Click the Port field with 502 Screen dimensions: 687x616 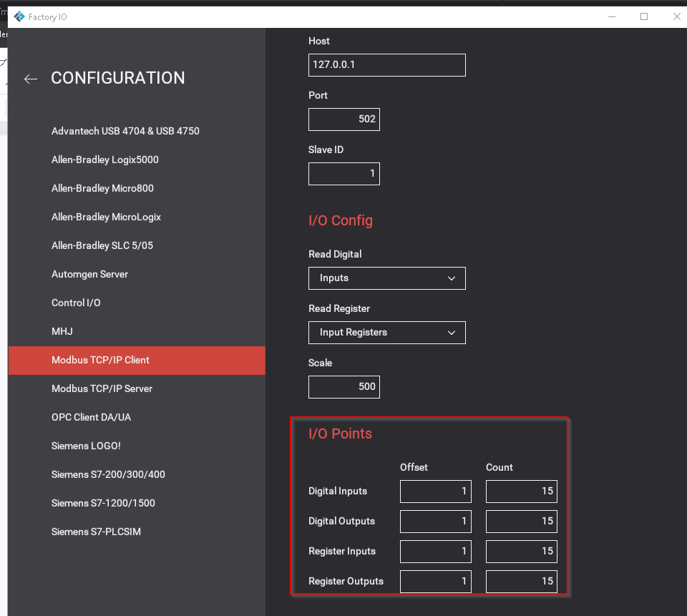[x=344, y=119]
